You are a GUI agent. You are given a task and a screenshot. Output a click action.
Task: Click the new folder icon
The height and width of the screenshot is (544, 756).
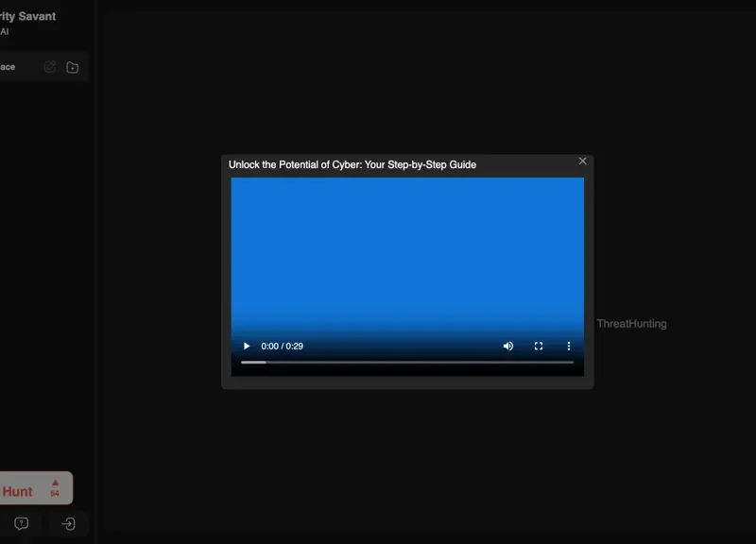coord(73,67)
